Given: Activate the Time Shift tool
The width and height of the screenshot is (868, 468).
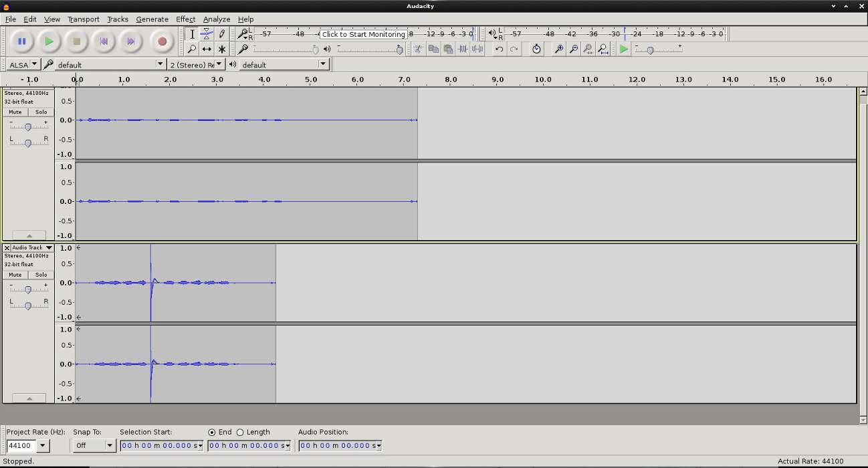Looking at the screenshot, I should 207,49.
